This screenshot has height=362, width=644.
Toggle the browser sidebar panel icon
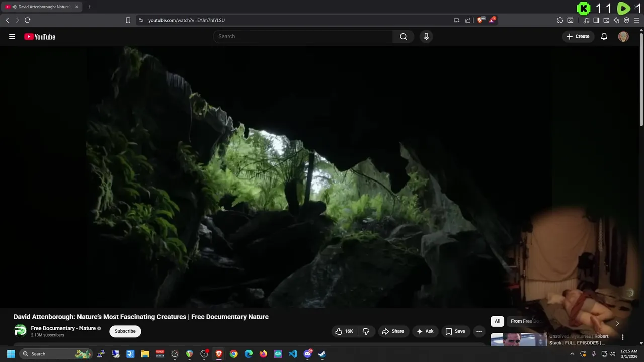tap(596, 20)
